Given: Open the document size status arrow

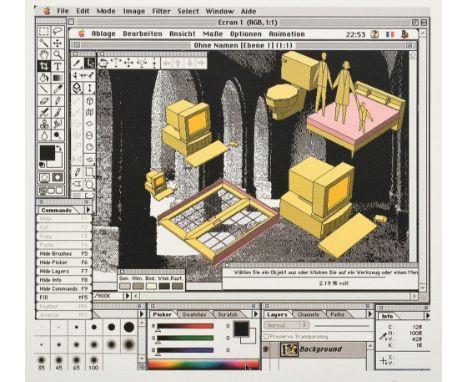Looking at the screenshot, I should coord(128,296).
